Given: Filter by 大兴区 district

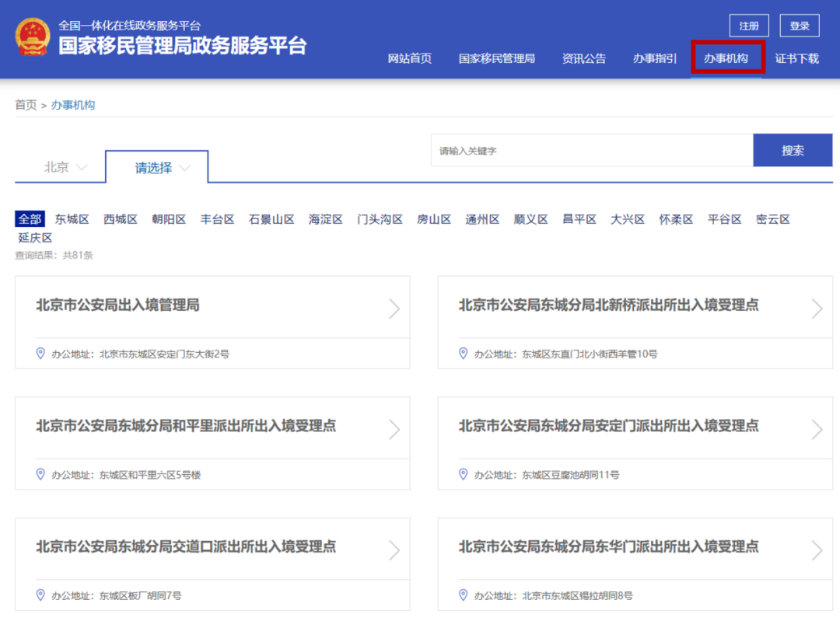Looking at the screenshot, I should pyautogui.click(x=628, y=219).
